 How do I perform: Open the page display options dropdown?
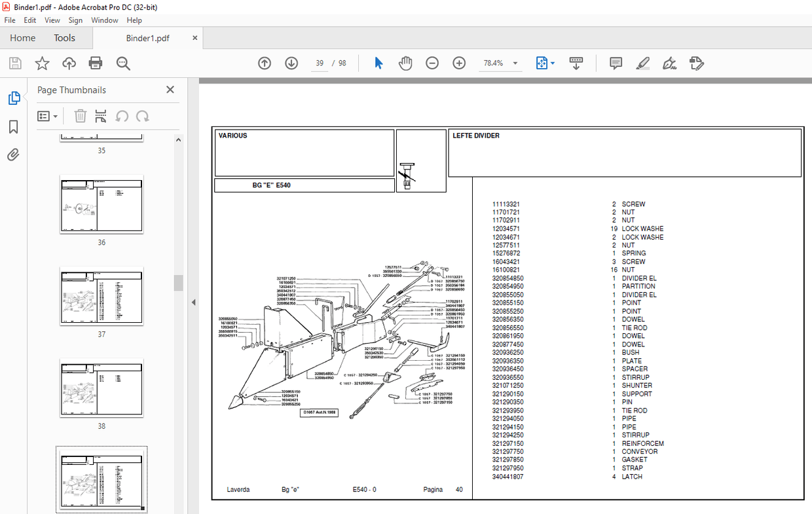551,63
